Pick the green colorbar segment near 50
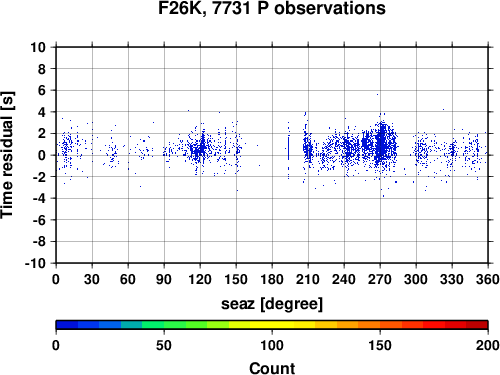Screen dimensions: 500x375 (164, 325)
